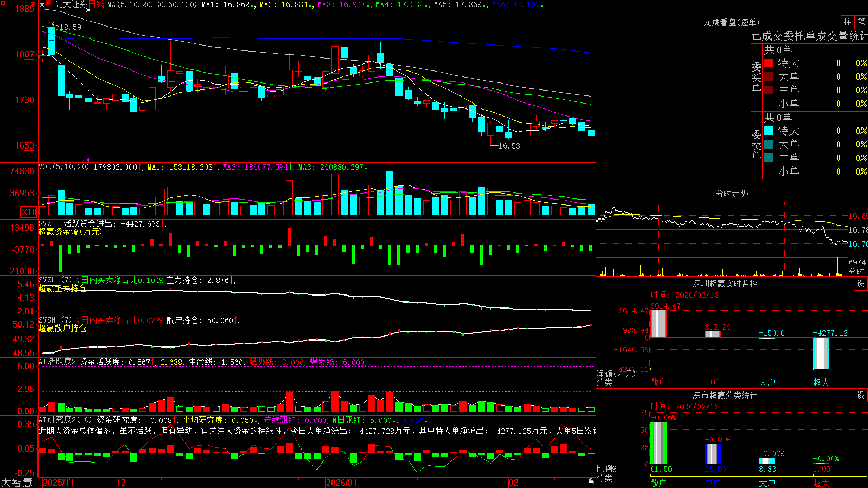Click the star favorite icon beside 光大证券
This screenshot has width=868, height=488.
tap(42, 4)
